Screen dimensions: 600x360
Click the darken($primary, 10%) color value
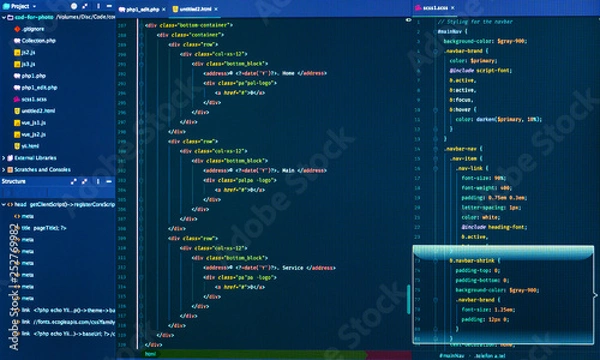(509, 119)
